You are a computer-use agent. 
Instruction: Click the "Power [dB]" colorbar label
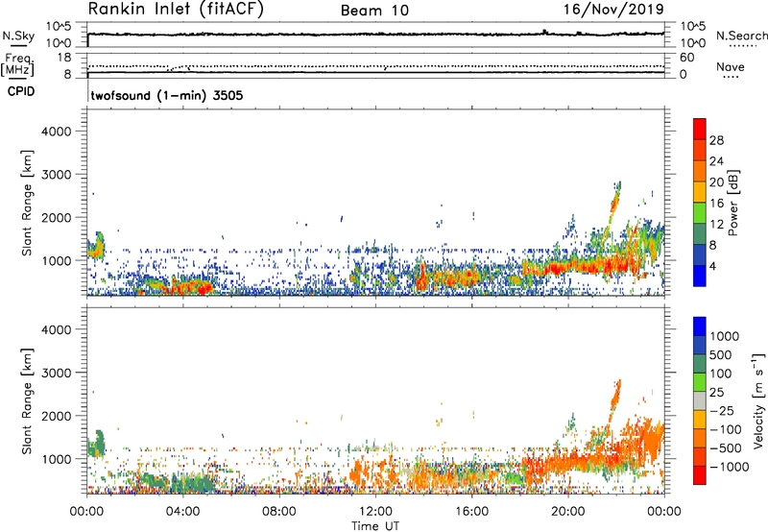[x=732, y=203]
